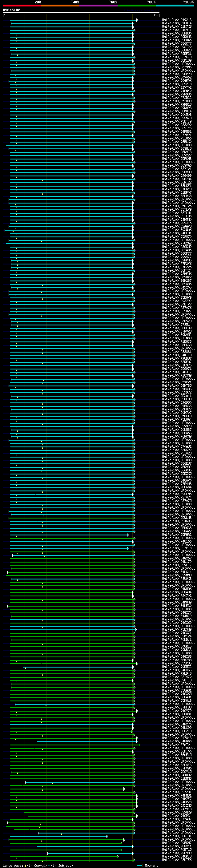The height and width of the screenshot is (868, 197).
Task: Click hit label UniRef100_A9RFG1
Action: (177, 54)
